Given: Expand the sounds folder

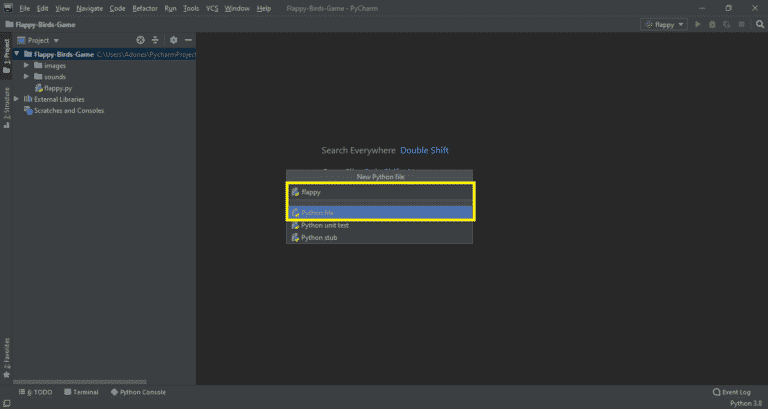Looking at the screenshot, I should click(26, 76).
